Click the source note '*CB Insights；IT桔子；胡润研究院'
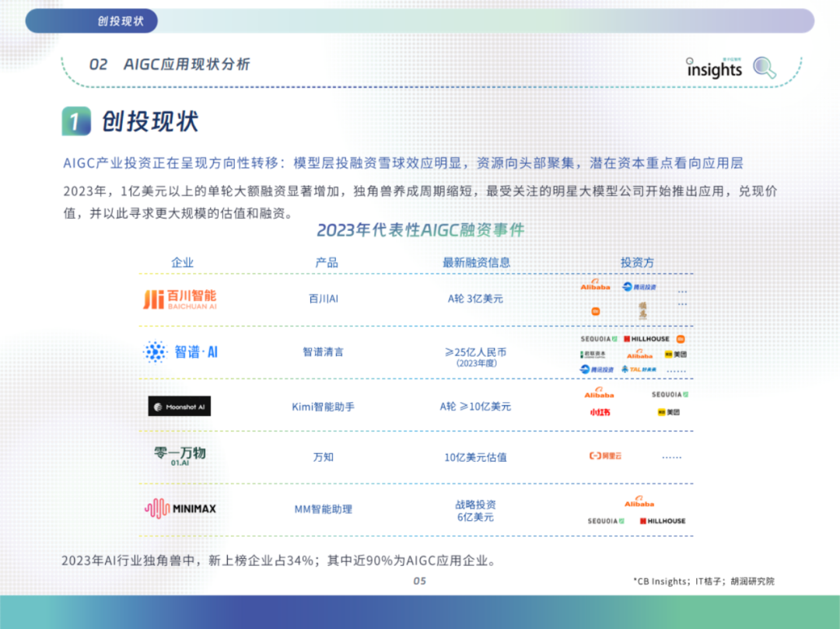840x629 pixels. tap(704, 582)
